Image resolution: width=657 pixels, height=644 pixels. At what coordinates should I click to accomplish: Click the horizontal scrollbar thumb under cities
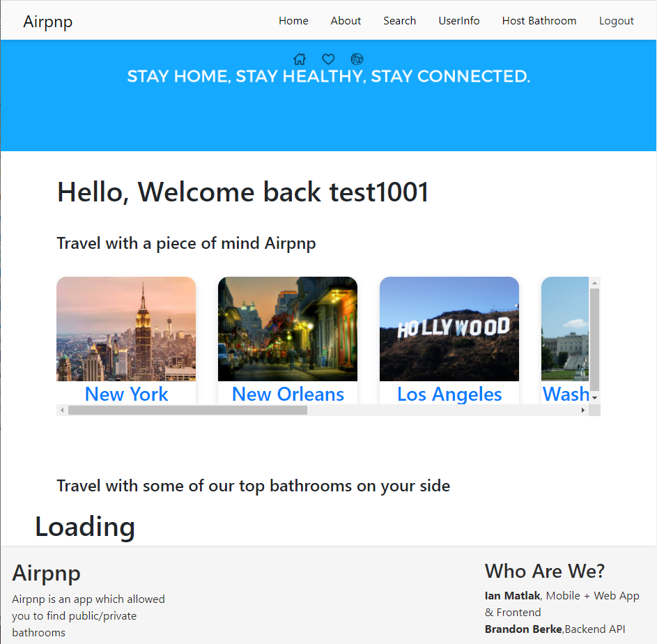187,410
